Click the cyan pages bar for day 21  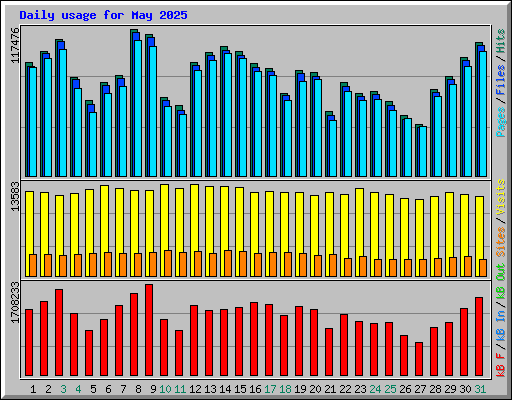coord(333,148)
